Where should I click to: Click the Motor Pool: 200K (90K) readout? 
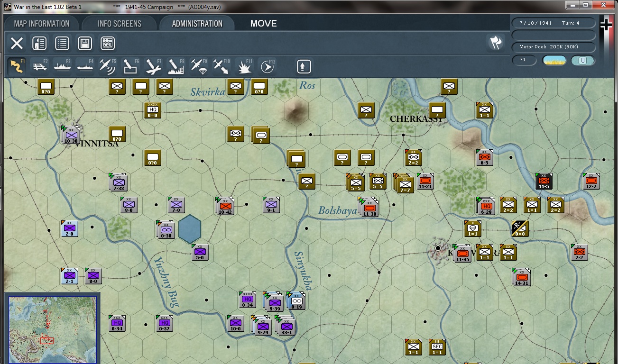pyautogui.click(x=553, y=47)
